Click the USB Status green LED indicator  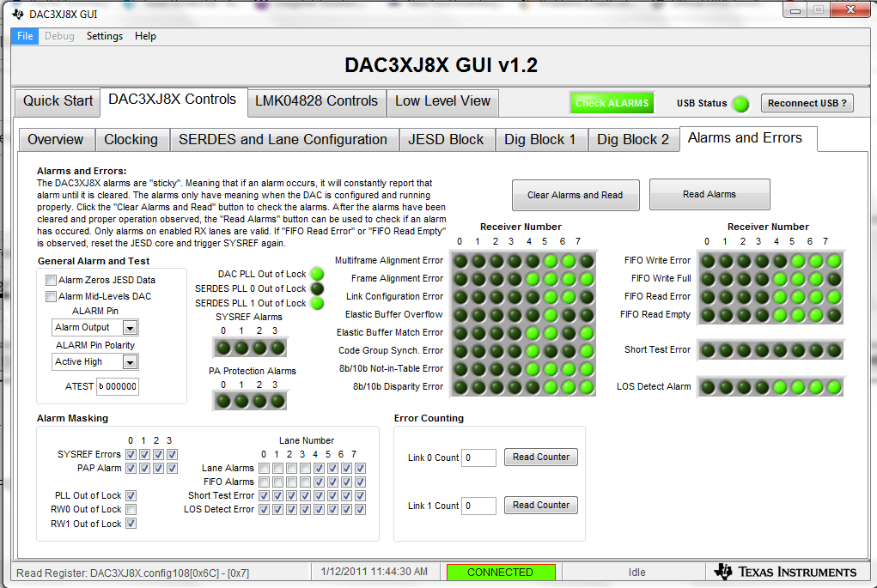coord(741,104)
